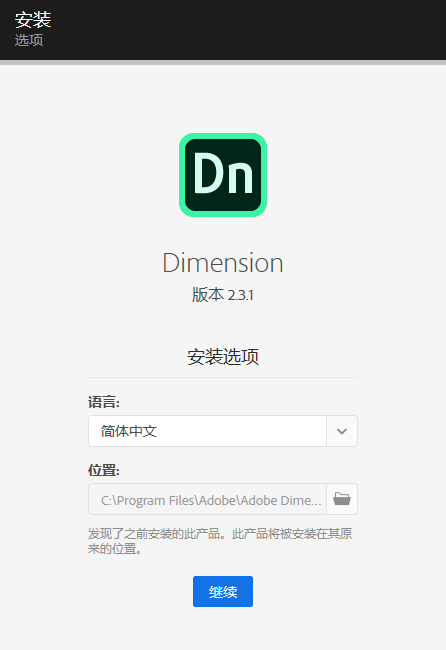Click the 安装 title in header
This screenshot has height=650, width=446.
[33, 19]
